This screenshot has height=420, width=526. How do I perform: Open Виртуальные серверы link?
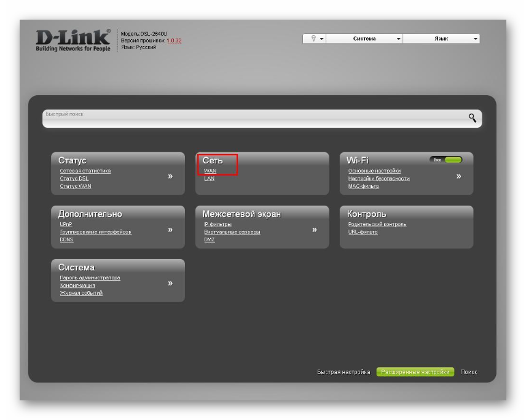(x=232, y=232)
